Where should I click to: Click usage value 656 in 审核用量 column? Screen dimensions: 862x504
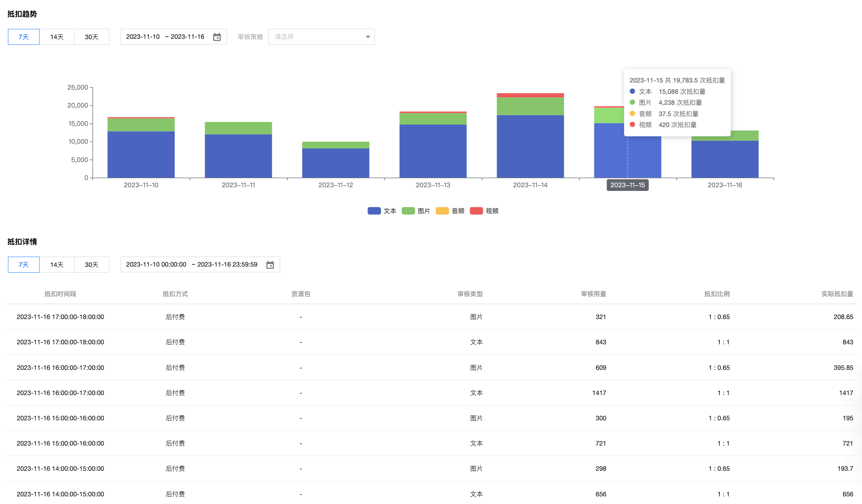601,494
